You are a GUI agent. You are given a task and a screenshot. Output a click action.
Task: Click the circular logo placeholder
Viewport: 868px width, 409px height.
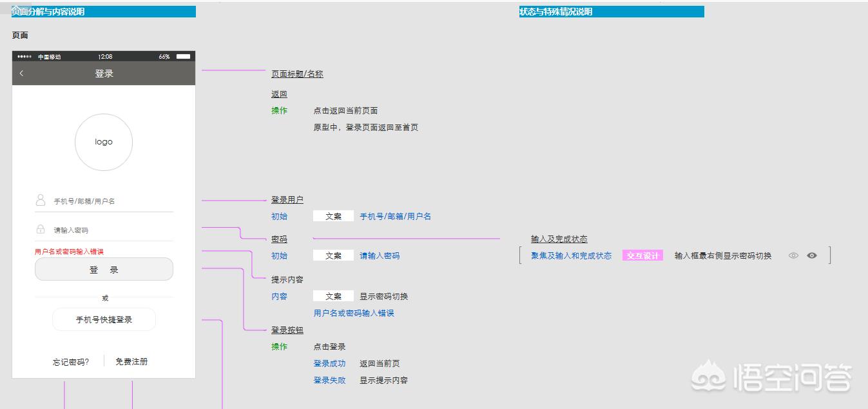pyautogui.click(x=104, y=142)
